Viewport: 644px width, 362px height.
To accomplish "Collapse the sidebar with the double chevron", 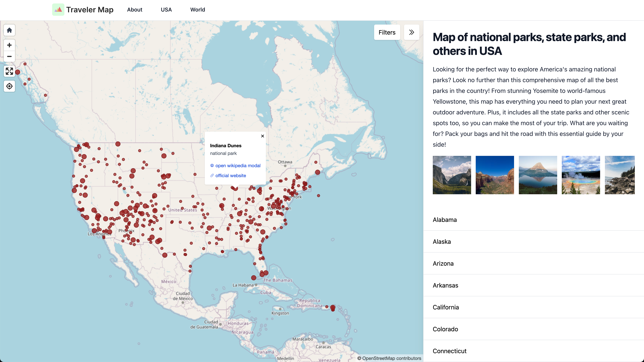I will 411,32.
